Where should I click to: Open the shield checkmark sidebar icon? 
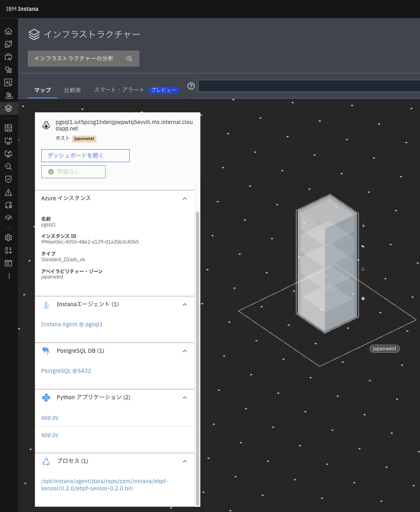coord(8,179)
